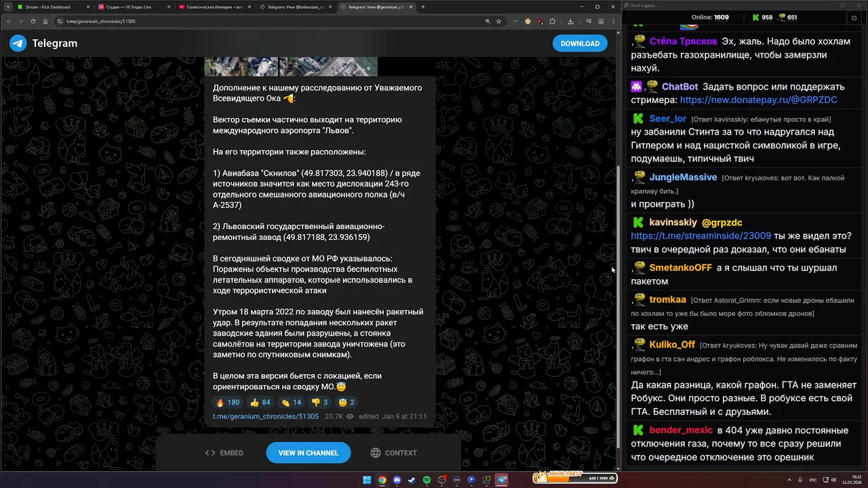Select the thumbs up reaction with 84
Viewport: 868px width, 488px height.
click(260, 402)
